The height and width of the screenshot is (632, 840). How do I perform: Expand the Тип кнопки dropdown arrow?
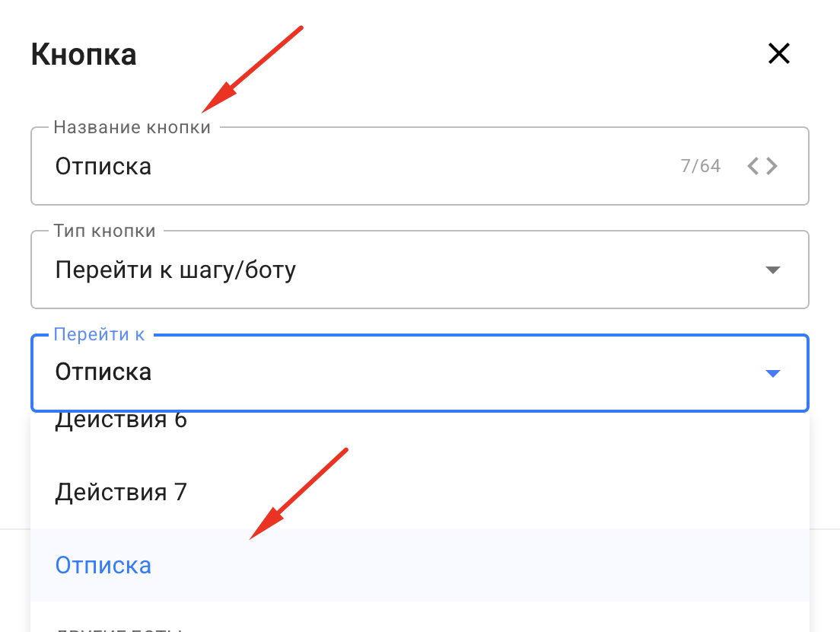pos(773,270)
